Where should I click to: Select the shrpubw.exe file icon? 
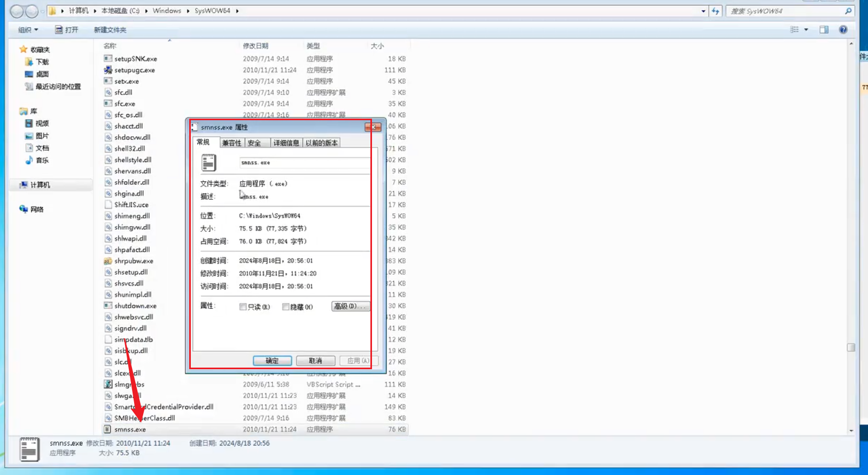pos(108,261)
